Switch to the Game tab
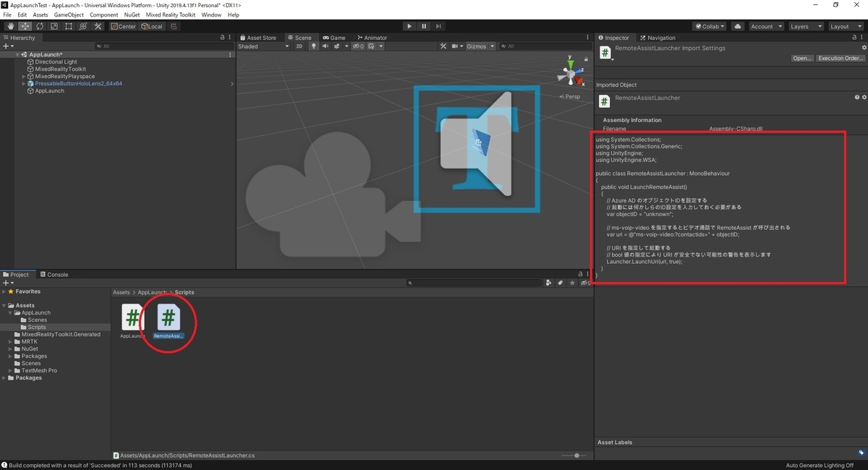Viewport: 868px width, 470px height. (x=334, y=38)
